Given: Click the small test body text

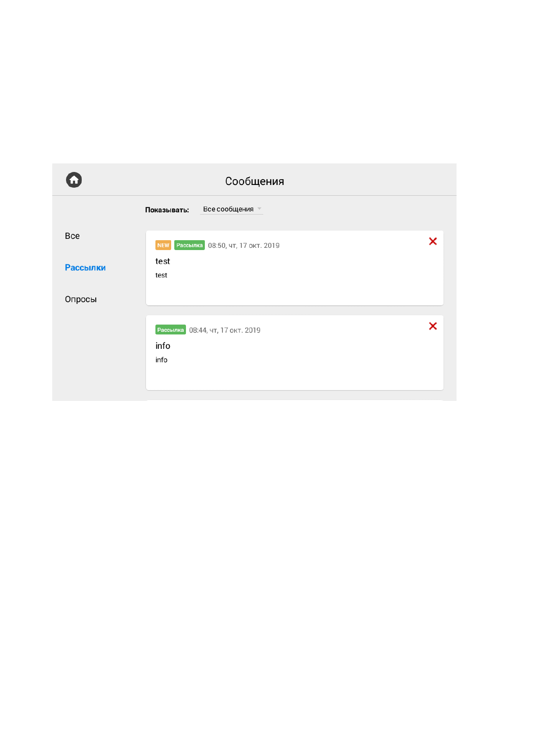Looking at the screenshot, I should coord(161,275).
